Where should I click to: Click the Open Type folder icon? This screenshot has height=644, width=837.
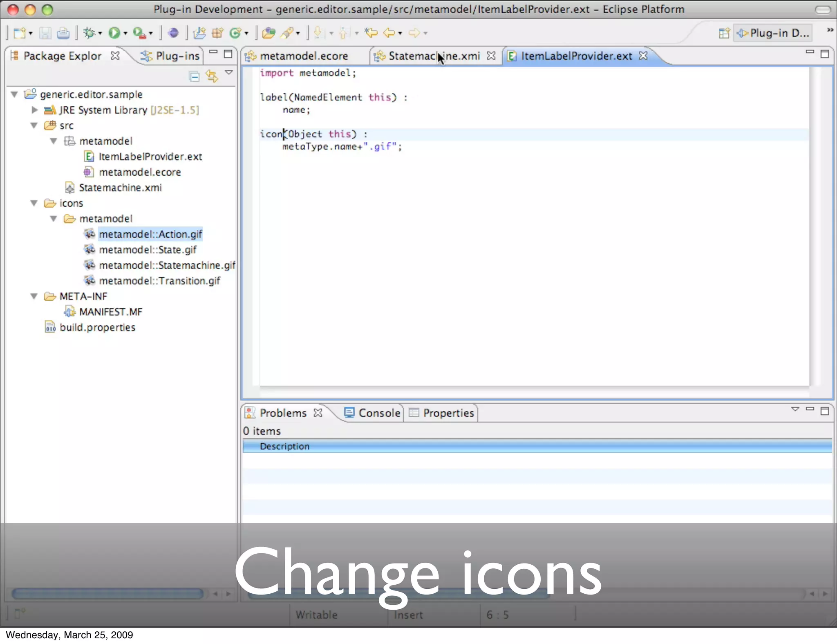tap(268, 33)
